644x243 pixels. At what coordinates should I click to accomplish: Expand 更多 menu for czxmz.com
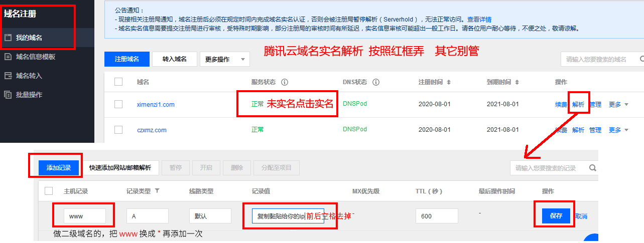click(618, 130)
